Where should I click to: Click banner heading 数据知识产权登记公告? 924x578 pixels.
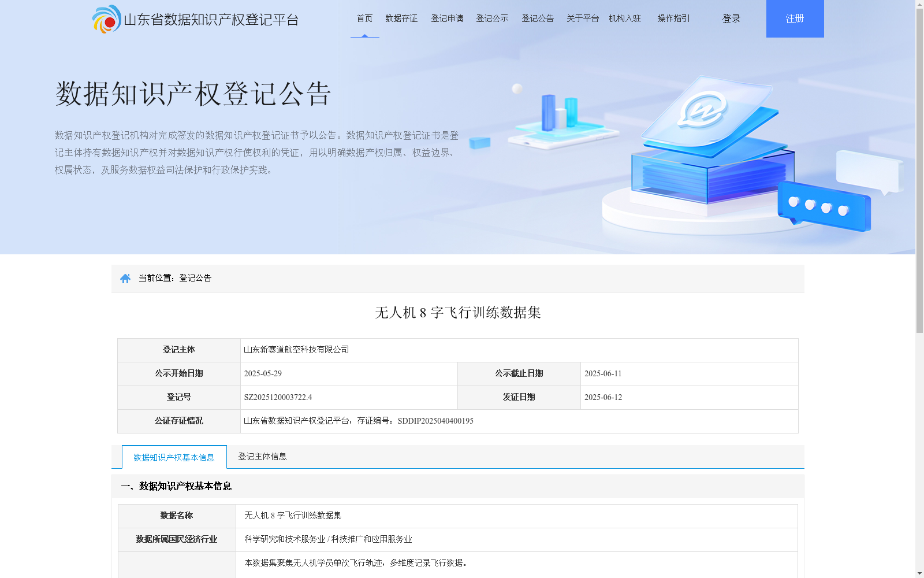click(193, 94)
